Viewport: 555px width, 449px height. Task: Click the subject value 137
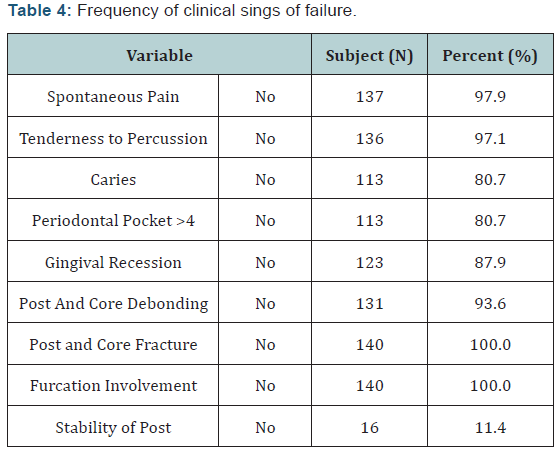pos(370,97)
